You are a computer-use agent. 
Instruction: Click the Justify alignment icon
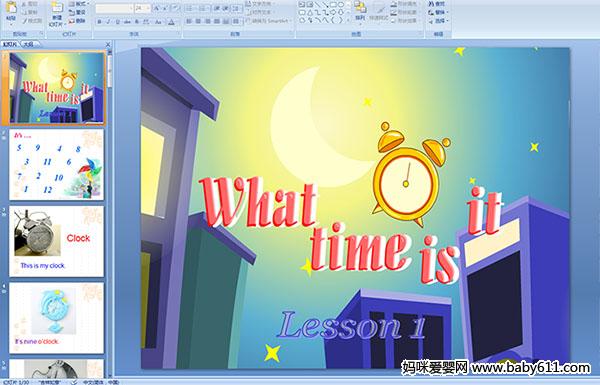(x=217, y=21)
